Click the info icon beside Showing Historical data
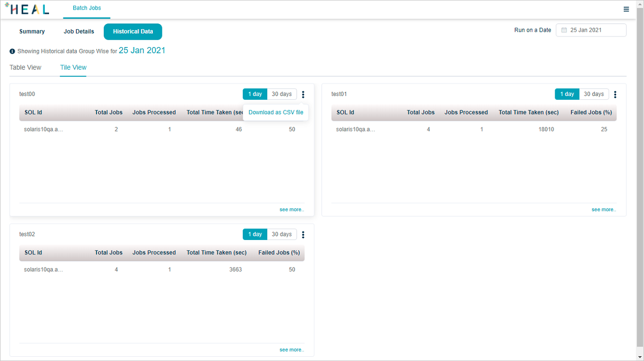Viewport: 644px width, 361px height. [x=12, y=51]
